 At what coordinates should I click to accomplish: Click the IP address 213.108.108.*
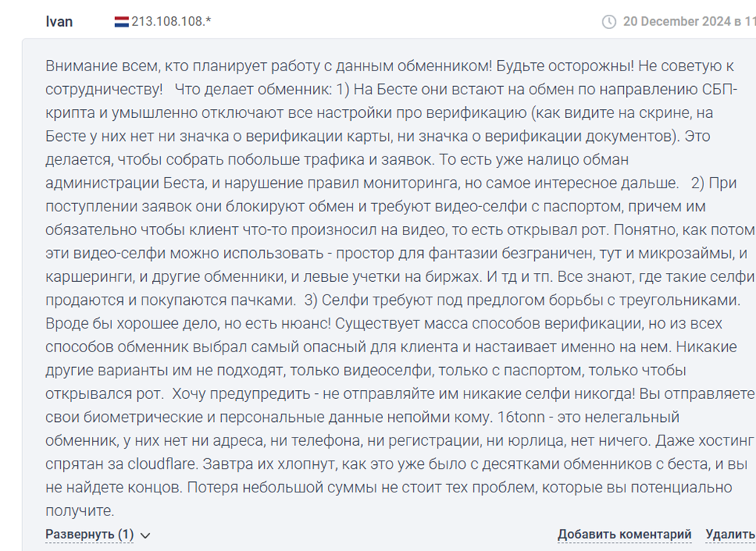pyautogui.click(x=171, y=22)
